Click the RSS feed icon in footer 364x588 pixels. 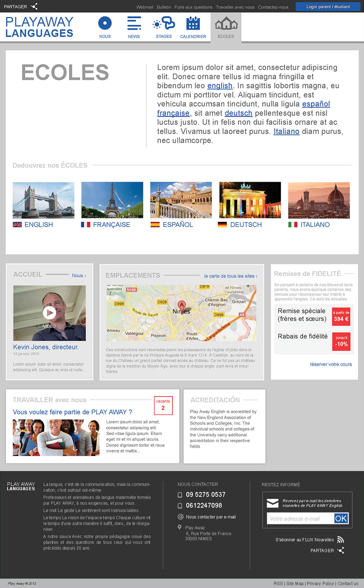[340, 539]
